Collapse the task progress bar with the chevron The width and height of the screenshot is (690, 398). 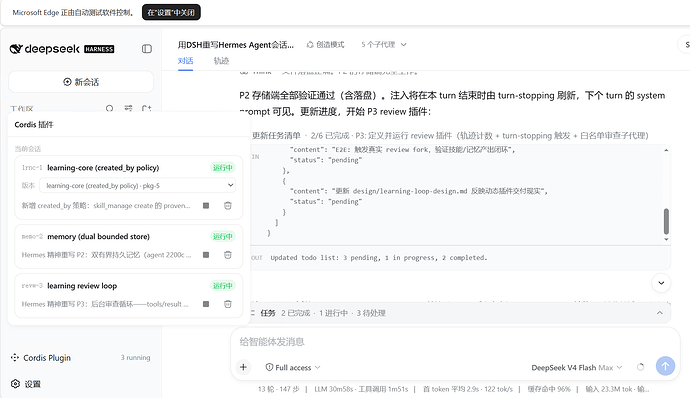pos(660,313)
